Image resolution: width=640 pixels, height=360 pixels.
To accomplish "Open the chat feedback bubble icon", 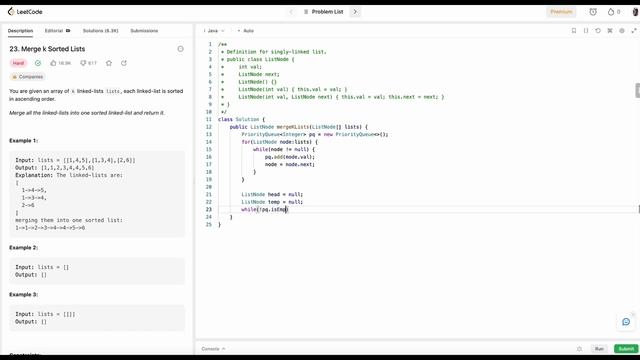I will 626,322.
